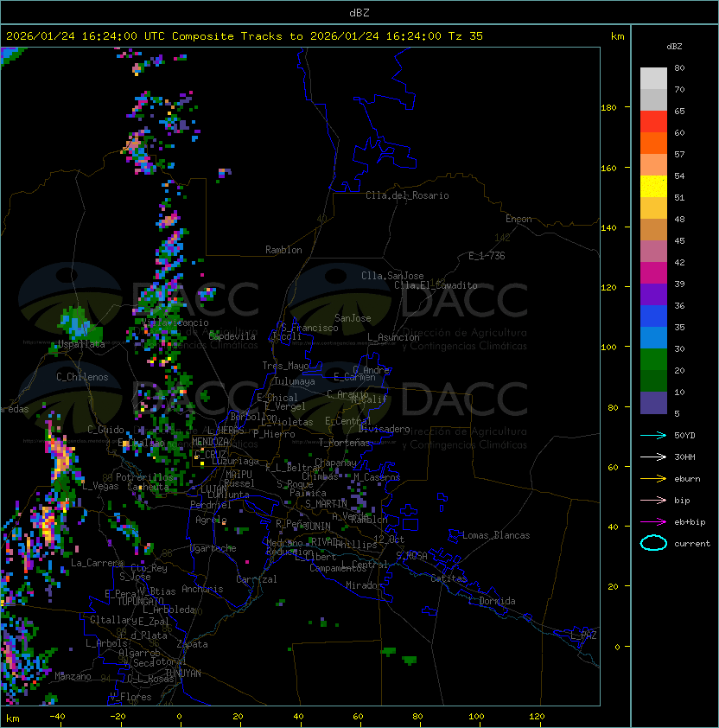Click the 'Encon' location label
The width and height of the screenshot is (719, 728).
519,219
